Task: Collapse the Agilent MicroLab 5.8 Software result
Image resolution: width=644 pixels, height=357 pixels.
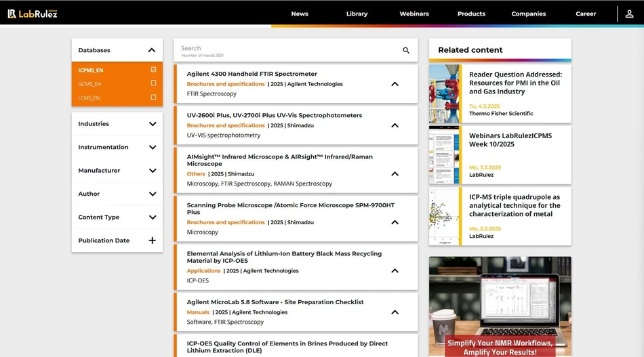Action: 395,312
